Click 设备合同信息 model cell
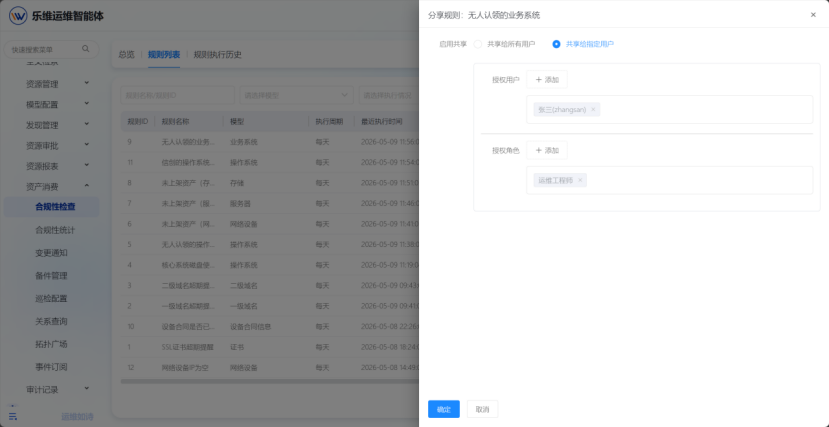Image resolution: width=829 pixels, height=427 pixels. [x=251, y=327]
